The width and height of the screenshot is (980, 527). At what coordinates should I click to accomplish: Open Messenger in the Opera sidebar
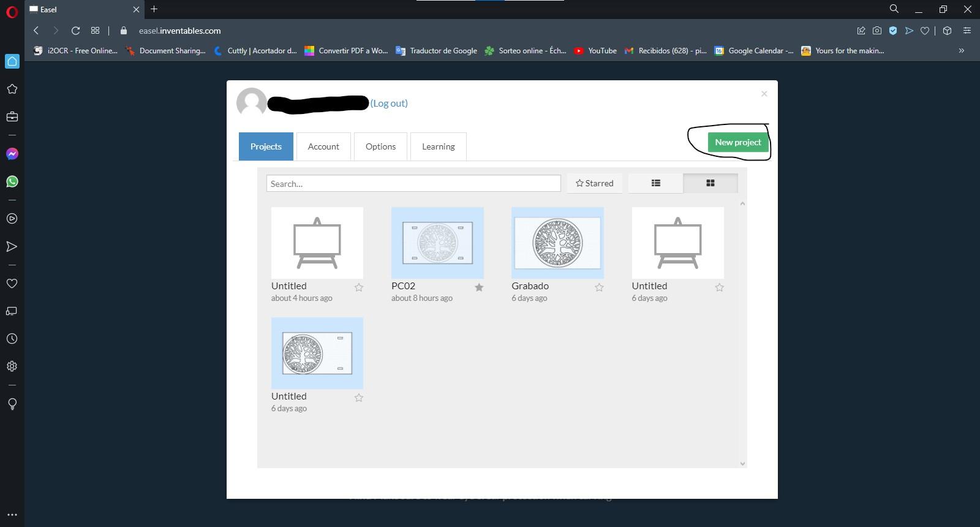pyautogui.click(x=12, y=154)
